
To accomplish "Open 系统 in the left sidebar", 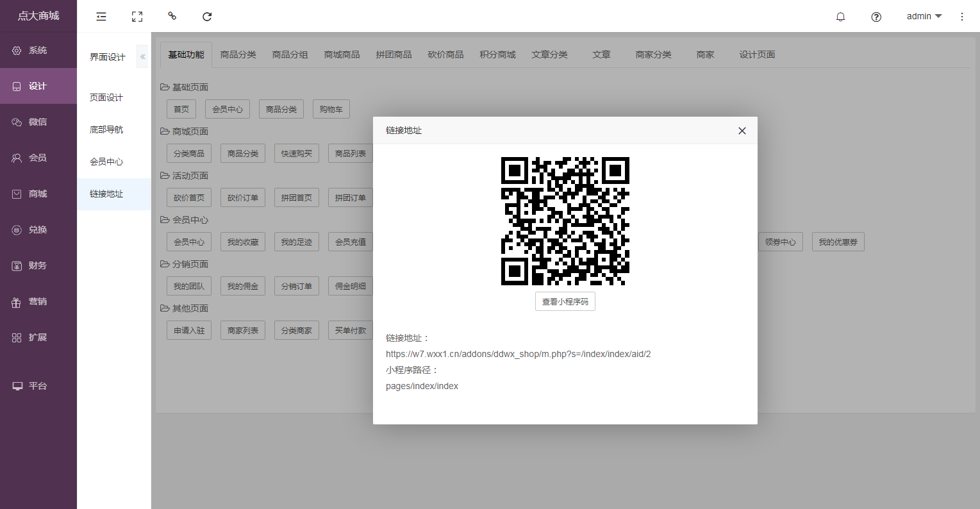I will tap(38, 50).
